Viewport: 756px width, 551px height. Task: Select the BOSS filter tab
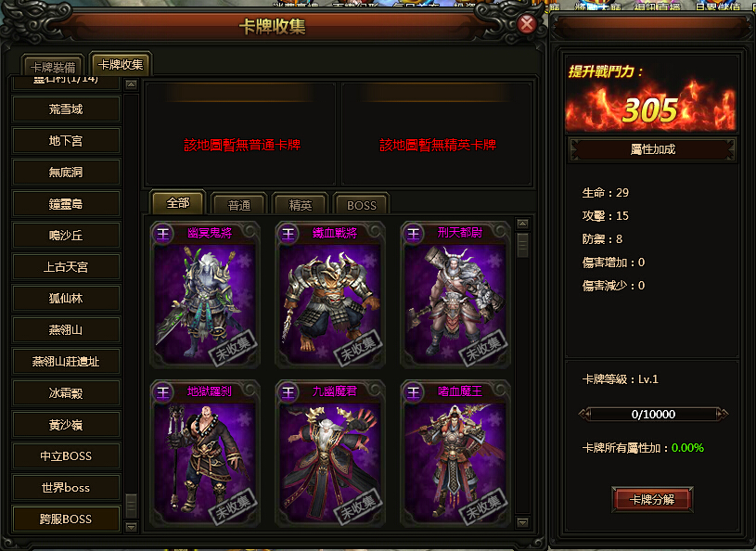click(x=361, y=205)
